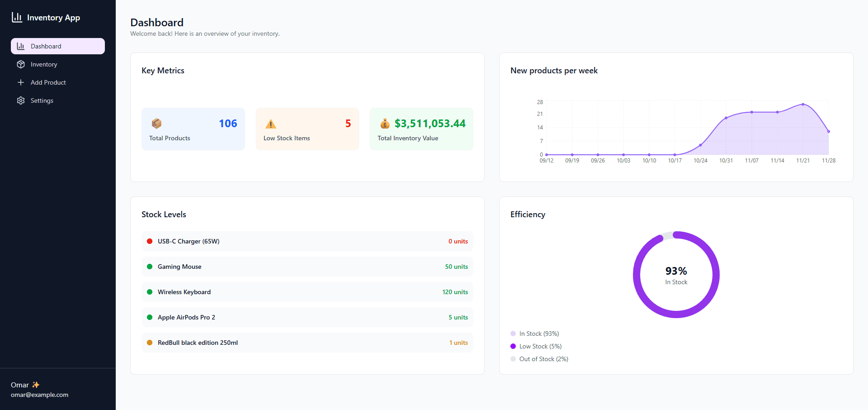The width and height of the screenshot is (868, 410).
Task: Click the Out of Stock (2%) legend item
Action: pos(543,359)
